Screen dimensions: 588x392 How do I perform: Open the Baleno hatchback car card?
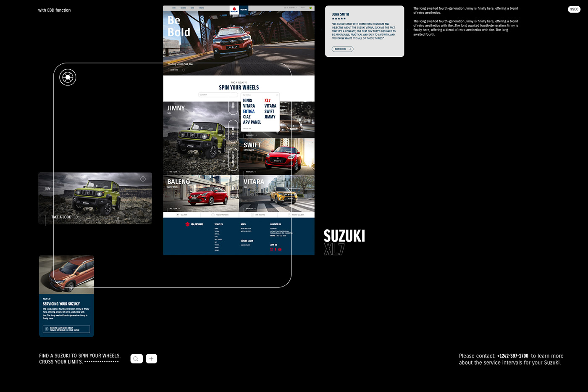(x=201, y=194)
